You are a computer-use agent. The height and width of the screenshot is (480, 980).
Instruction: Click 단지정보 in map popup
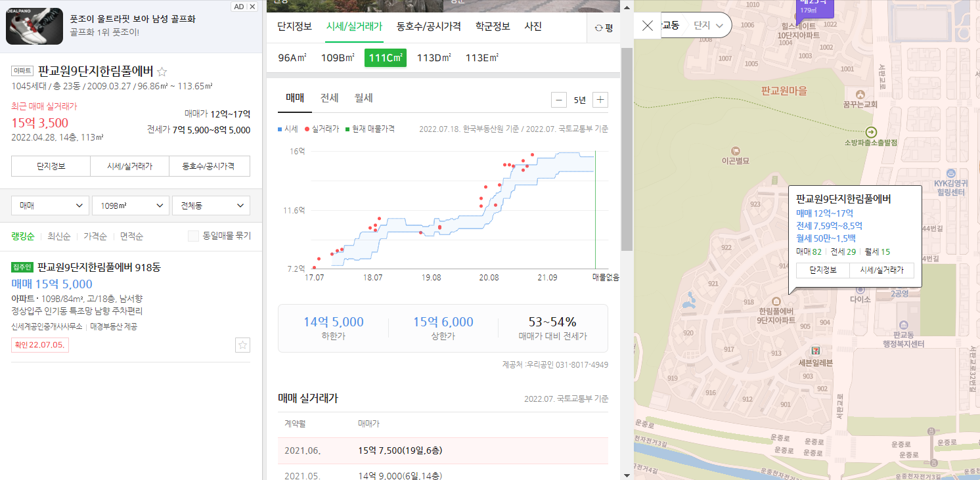tap(822, 271)
